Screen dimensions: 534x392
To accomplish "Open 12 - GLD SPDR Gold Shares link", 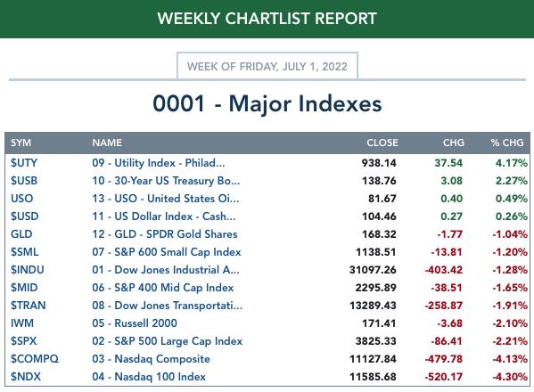I will pos(165,234).
